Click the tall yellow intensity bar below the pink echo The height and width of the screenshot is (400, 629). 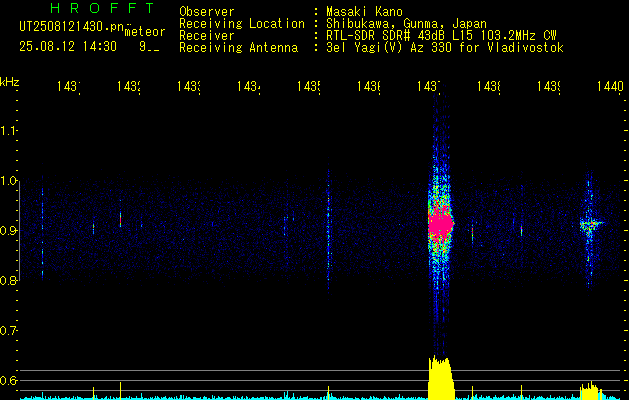440,378
